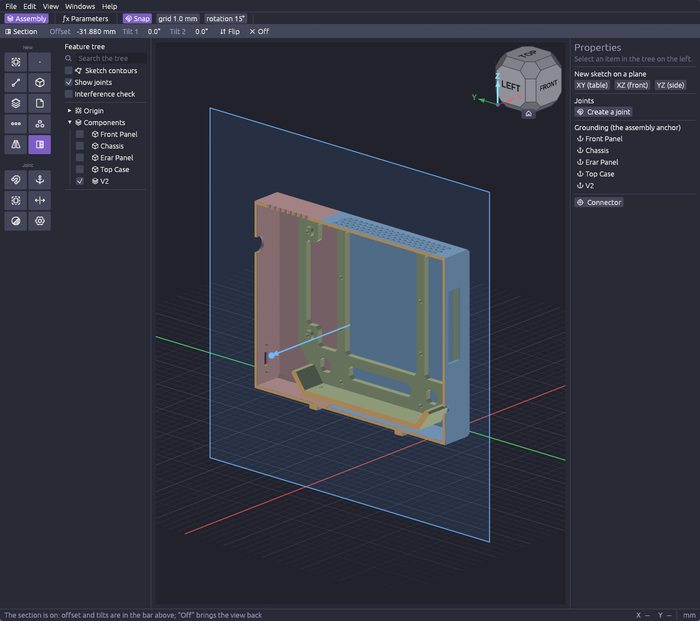Viewport: 700px width, 621px height.
Task: Click the anchor icon beside Chassis grounding
Action: 580,150
